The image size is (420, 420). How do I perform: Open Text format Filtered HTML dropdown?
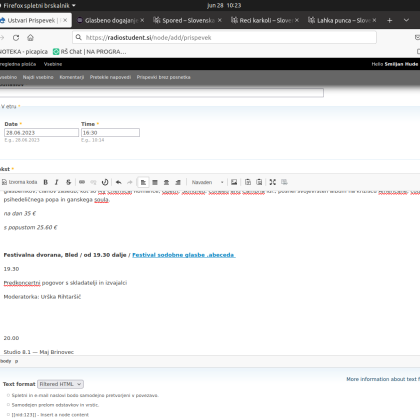point(60,384)
